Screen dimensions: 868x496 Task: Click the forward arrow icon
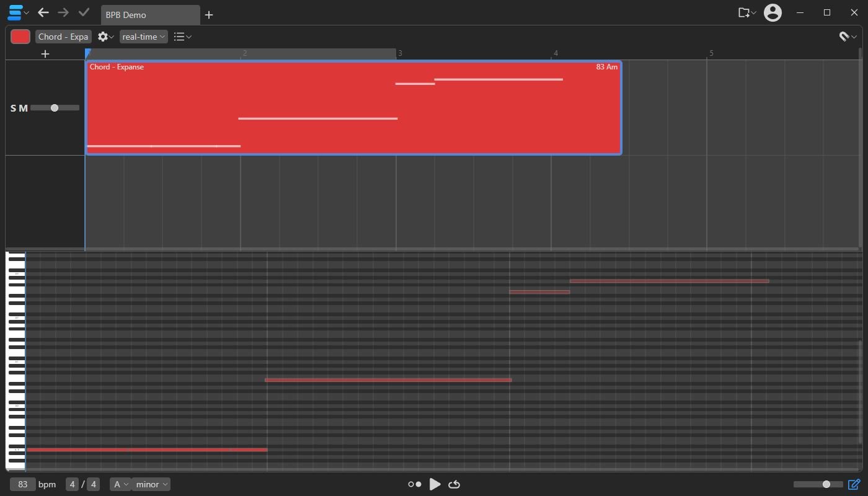click(63, 12)
